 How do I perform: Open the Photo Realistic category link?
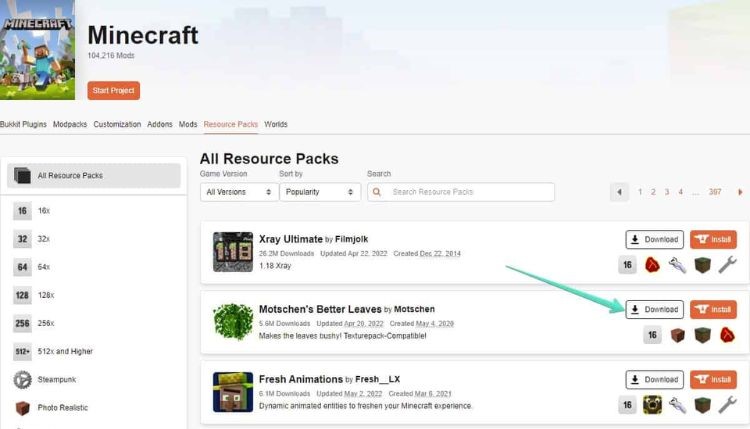coord(63,408)
